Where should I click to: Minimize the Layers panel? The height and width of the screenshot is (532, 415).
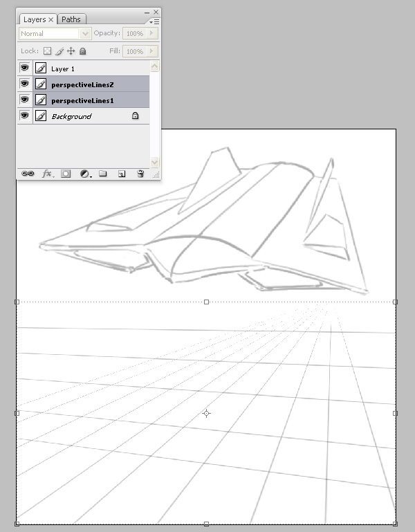point(147,12)
